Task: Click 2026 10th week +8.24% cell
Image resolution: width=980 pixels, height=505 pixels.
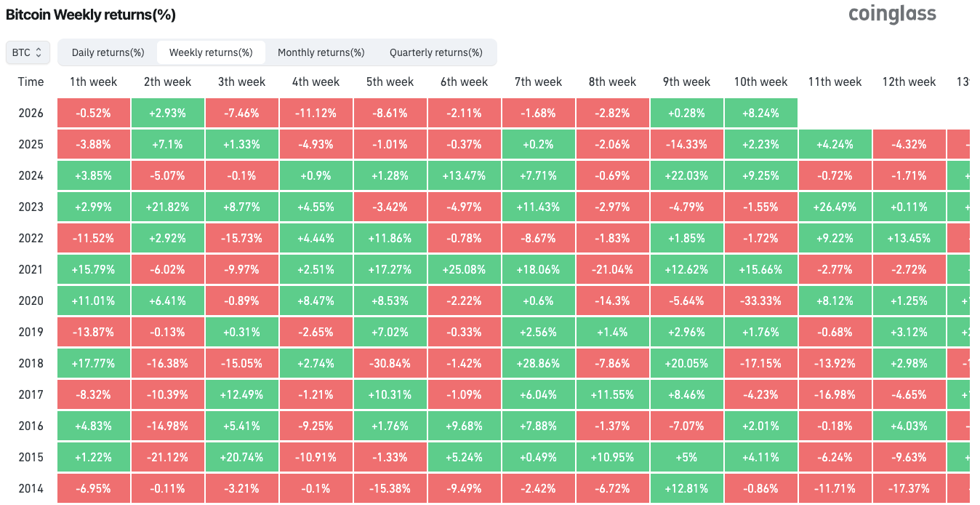Action: (760, 113)
